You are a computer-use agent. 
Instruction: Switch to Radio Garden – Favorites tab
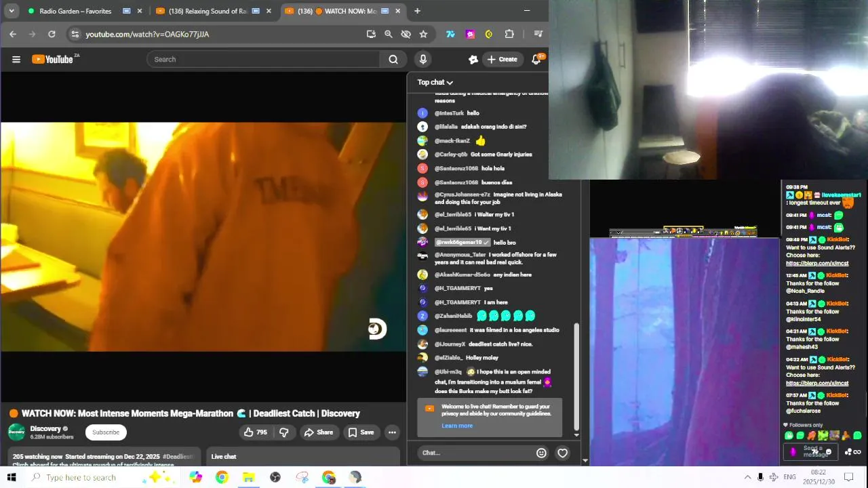coord(75,11)
